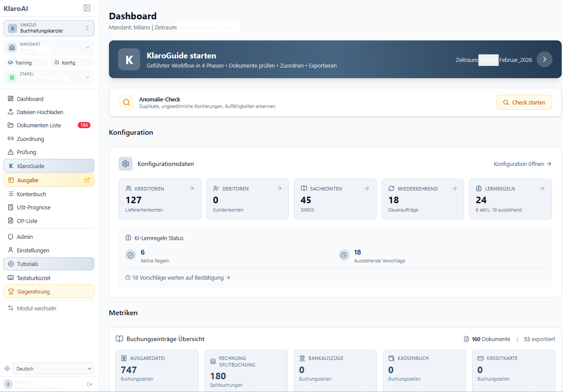Start the anomaly check with Check starten
The image size is (563, 392).
point(524,102)
